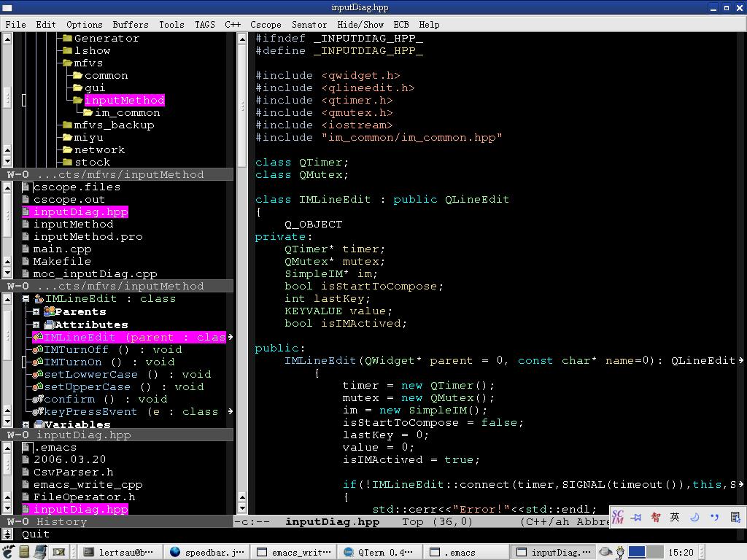Click the cscope.files file icon
Image resolution: width=747 pixels, height=560 pixels.
(26, 187)
